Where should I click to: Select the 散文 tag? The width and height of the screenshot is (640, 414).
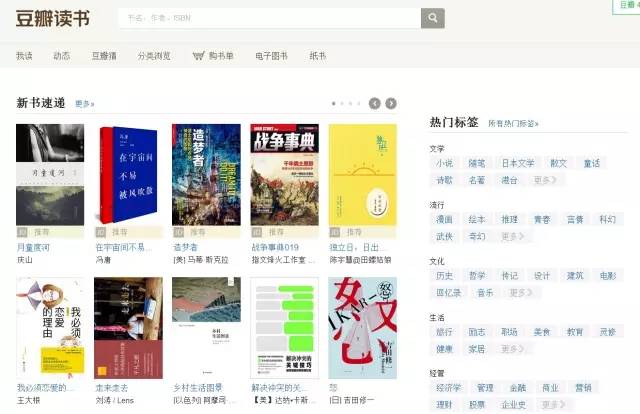[558, 163]
